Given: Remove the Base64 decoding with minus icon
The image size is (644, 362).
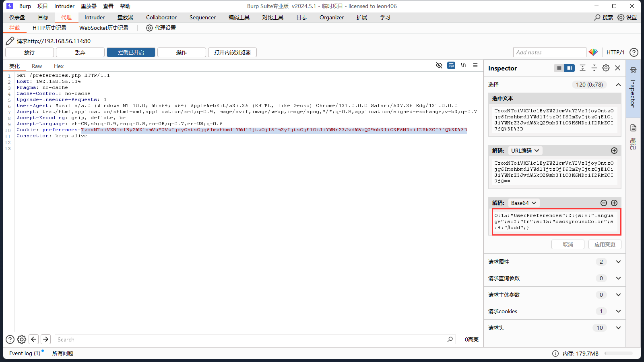Looking at the screenshot, I should 603,203.
